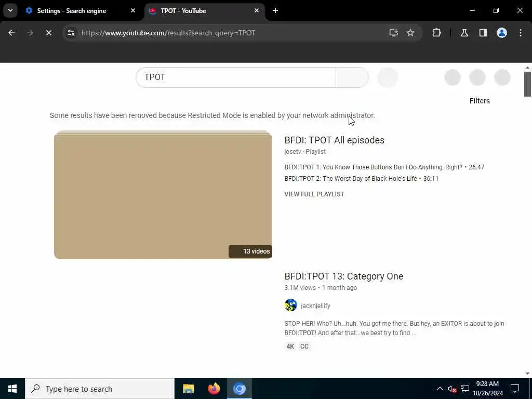Open the Chrome profile avatar
Viewport: 532px width, 399px height.
coord(502,33)
